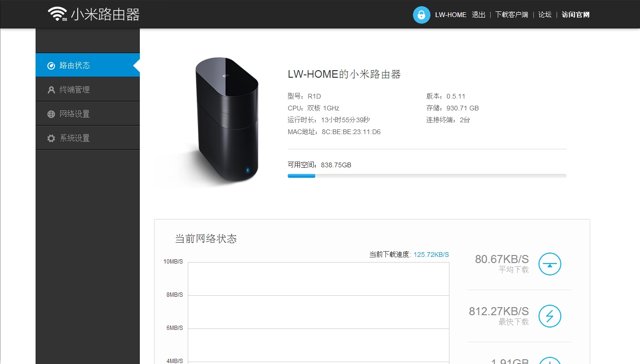Click the 6MB/S chart axis label

(174, 328)
